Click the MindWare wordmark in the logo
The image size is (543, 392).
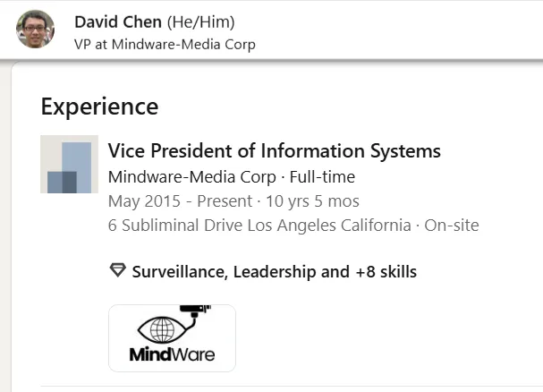[172, 354]
